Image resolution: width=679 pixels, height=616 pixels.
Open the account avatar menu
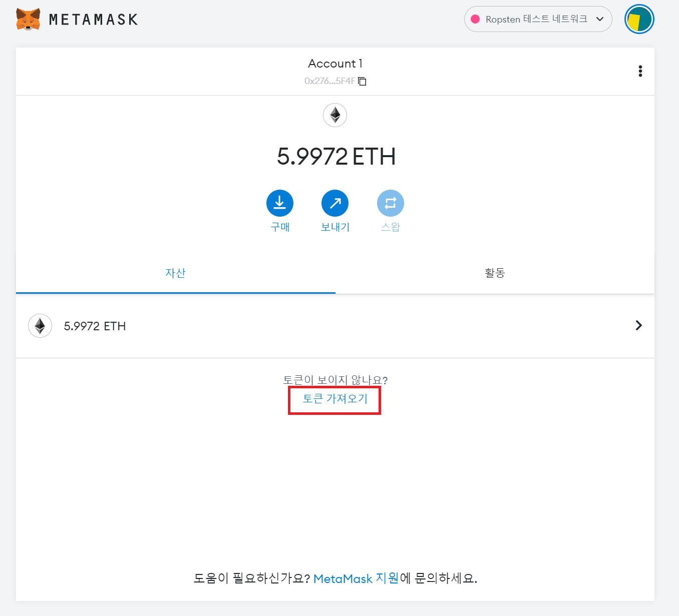[x=639, y=19]
